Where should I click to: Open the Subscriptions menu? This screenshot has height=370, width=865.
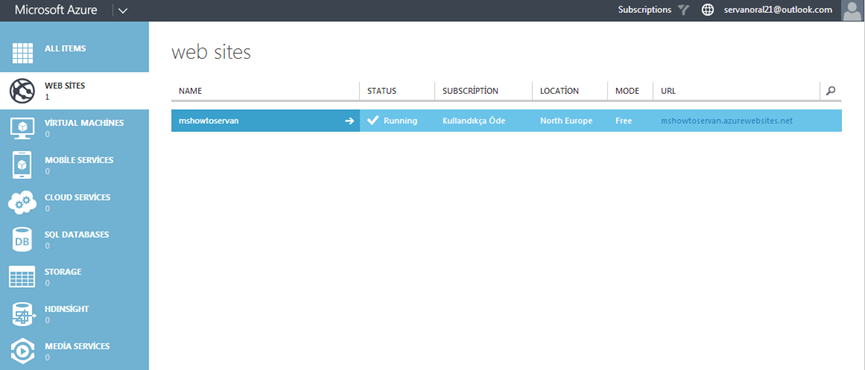pyautogui.click(x=644, y=10)
